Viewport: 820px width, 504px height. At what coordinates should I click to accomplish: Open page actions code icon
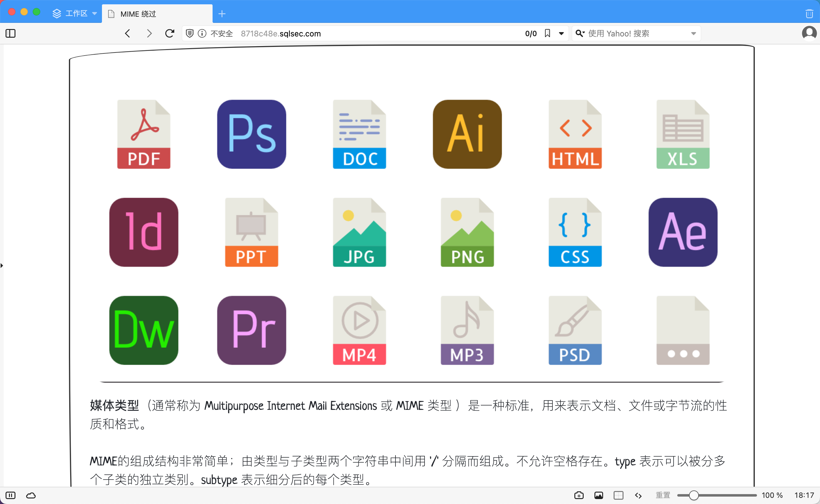(x=638, y=495)
